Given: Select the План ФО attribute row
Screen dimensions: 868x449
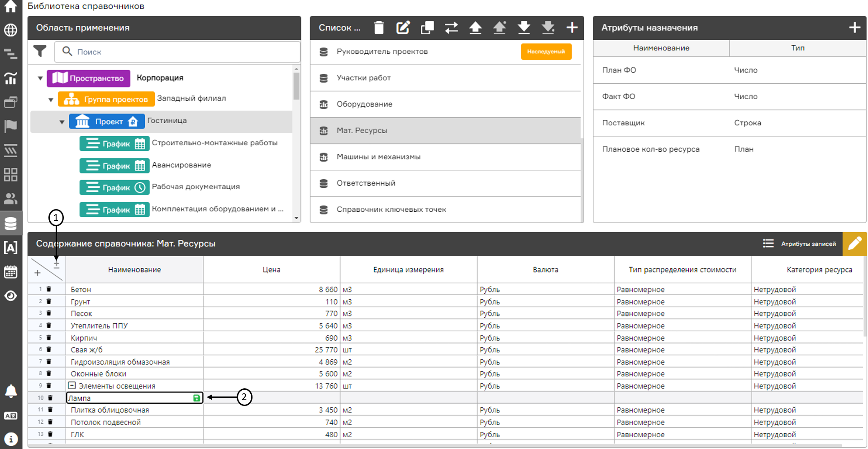Looking at the screenshot, I should 730,70.
